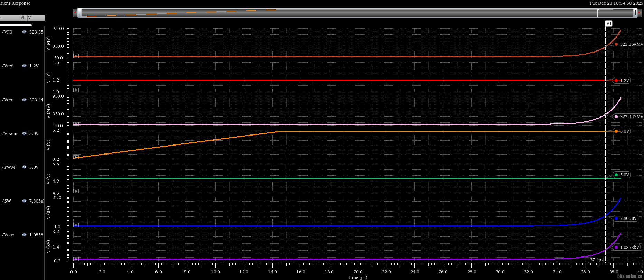Click the play-arrow strip icon on the Vout plot
The width and height of the screenshot is (644, 280).
point(76,259)
